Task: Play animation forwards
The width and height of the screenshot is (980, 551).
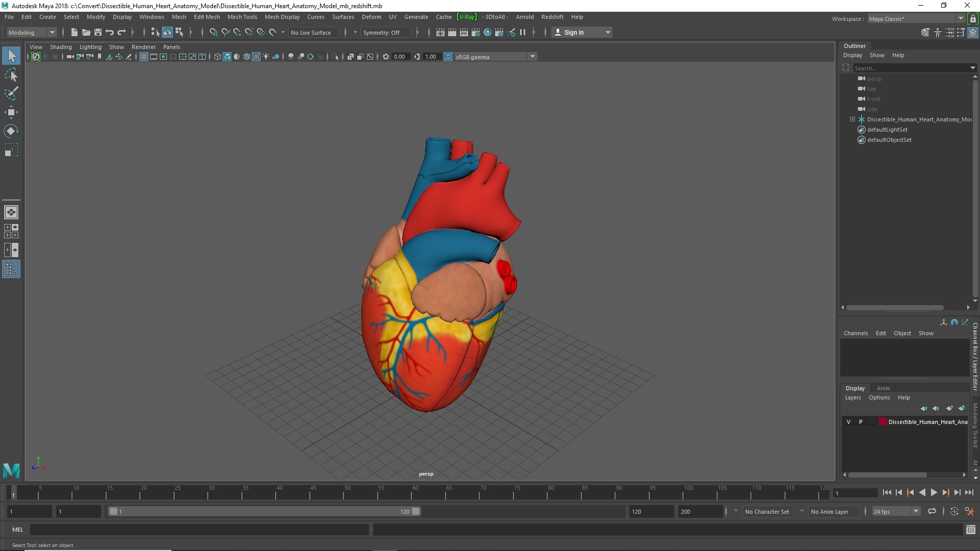Action: [934, 492]
